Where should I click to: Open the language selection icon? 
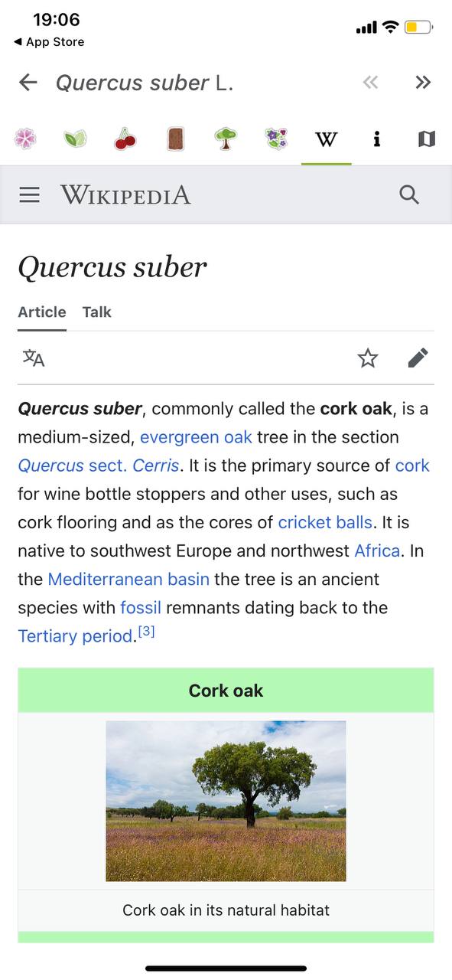(34, 358)
